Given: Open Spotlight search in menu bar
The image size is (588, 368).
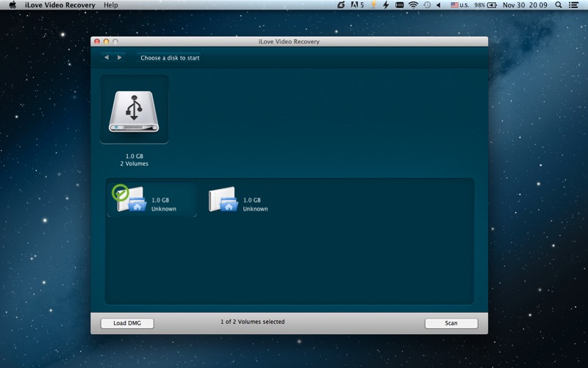Looking at the screenshot, I should (559, 5).
